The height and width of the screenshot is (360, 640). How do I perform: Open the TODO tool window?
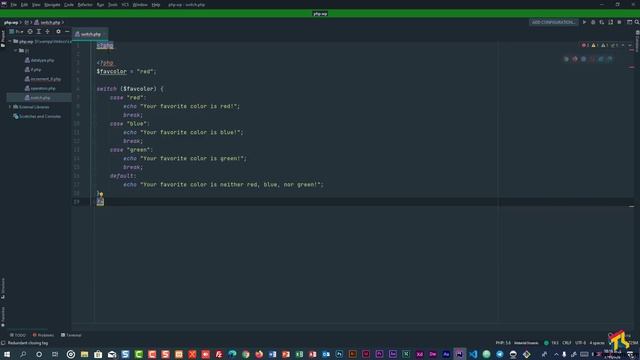[x=18, y=335]
